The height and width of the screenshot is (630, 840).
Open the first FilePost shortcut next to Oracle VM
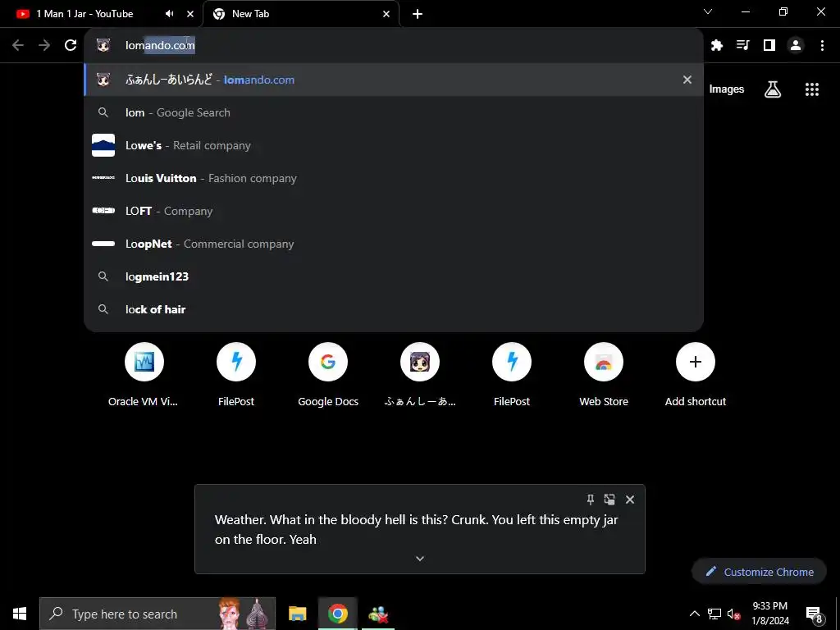(x=235, y=375)
